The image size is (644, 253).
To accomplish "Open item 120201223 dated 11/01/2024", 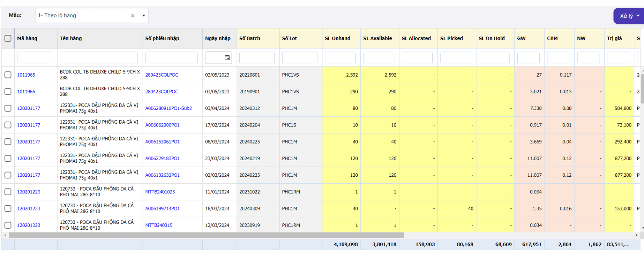I will click(29, 192).
